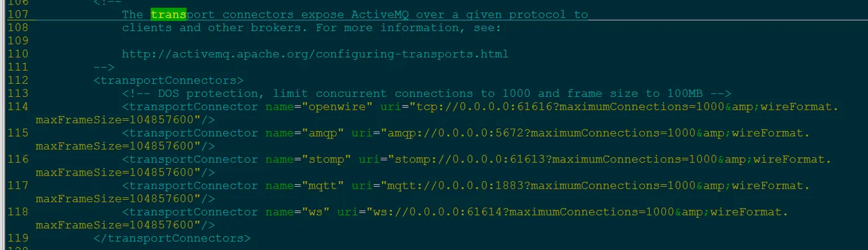
Task: Click the activemq.apache.org configuring-transports URL
Action: tap(315, 54)
